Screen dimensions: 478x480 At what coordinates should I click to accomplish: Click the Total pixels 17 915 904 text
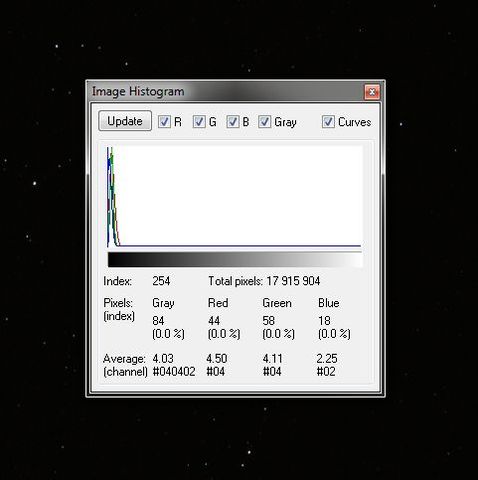tap(264, 281)
